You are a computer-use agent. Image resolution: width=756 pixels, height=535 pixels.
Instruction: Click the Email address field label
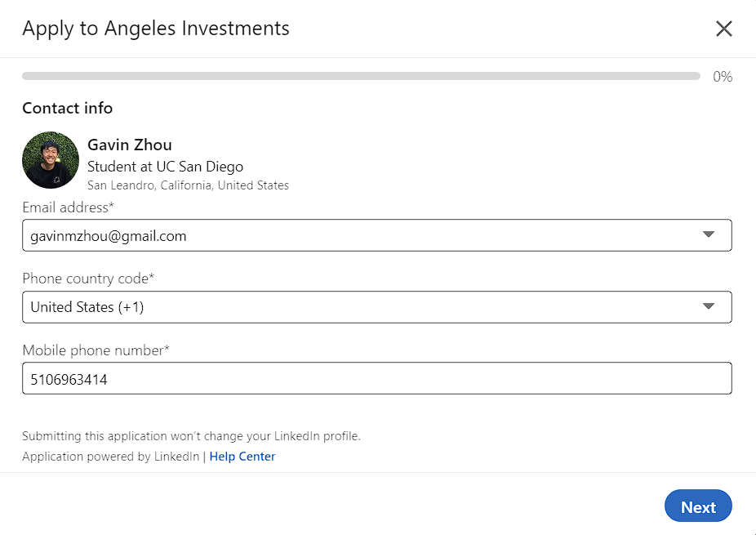(68, 207)
